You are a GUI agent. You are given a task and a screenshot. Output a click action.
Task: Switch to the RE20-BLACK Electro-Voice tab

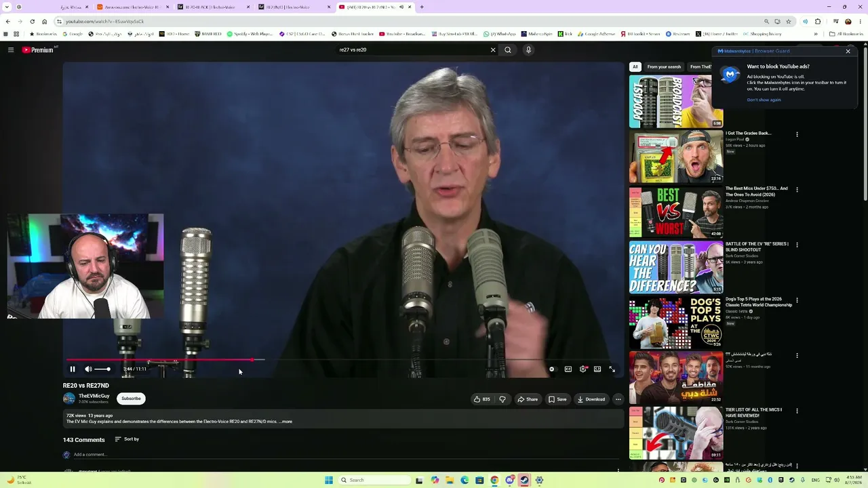coord(212,7)
